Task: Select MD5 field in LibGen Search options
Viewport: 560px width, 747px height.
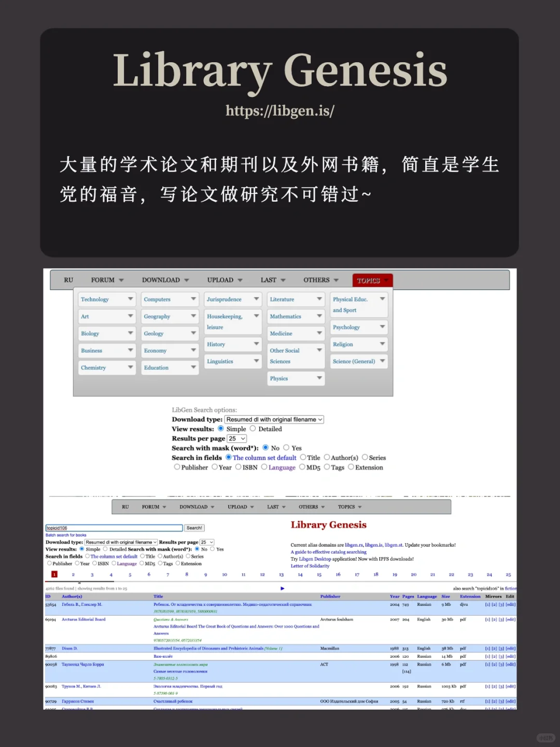Action: pos(302,467)
